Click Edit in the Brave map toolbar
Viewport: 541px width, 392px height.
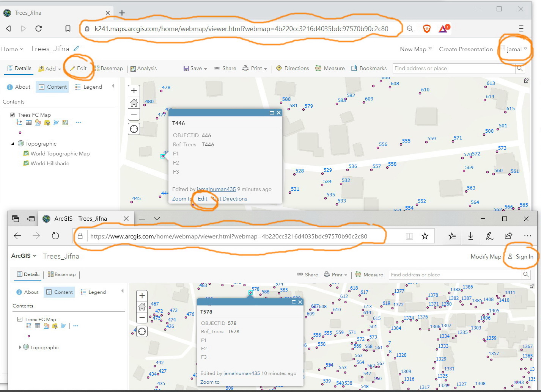coord(79,69)
